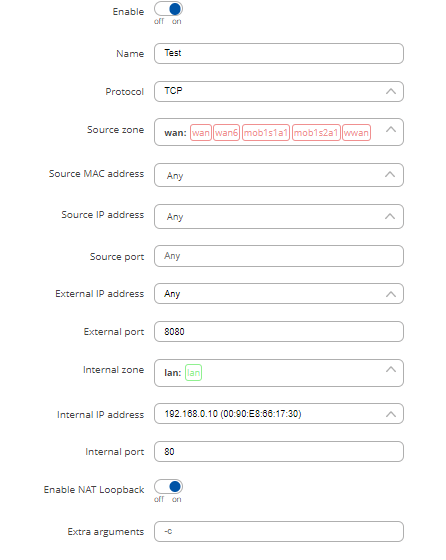Focus the Extra arguments input field

pyautogui.click(x=279, y=531)
